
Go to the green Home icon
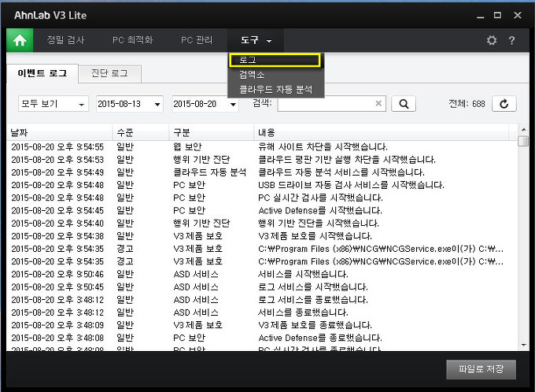20,40
